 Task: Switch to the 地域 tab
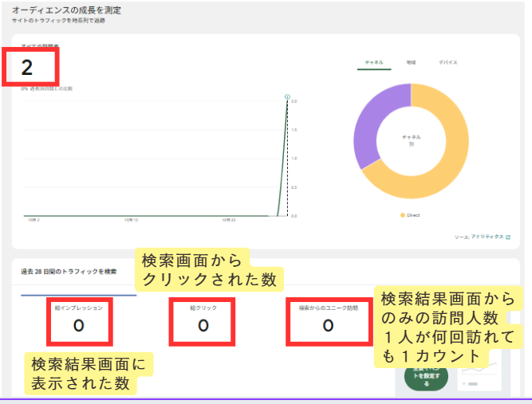[x=411, y=61]
